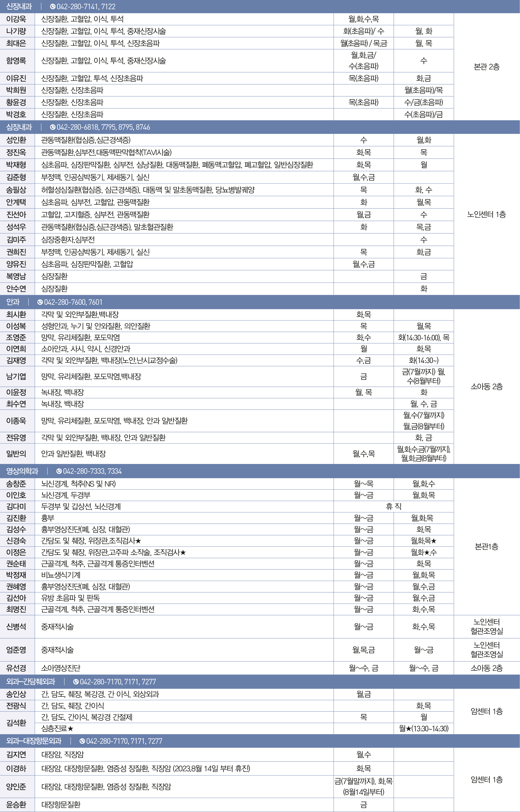The height and width of the screenshot is (812, 520).
Task: Click specialty 소아영상진단
Action: [61, 668]
